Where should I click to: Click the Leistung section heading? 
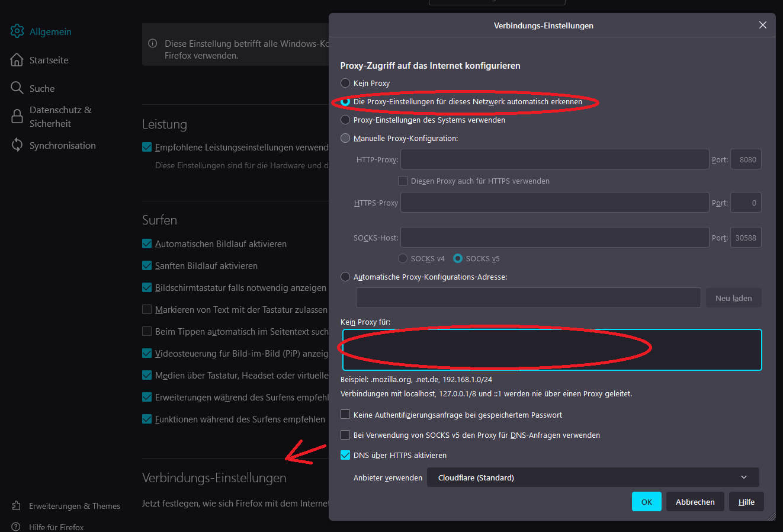[165, 124]
